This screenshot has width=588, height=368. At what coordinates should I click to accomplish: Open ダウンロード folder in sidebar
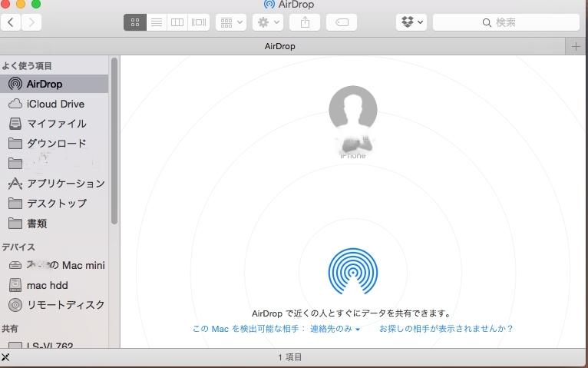click(55, 144)
